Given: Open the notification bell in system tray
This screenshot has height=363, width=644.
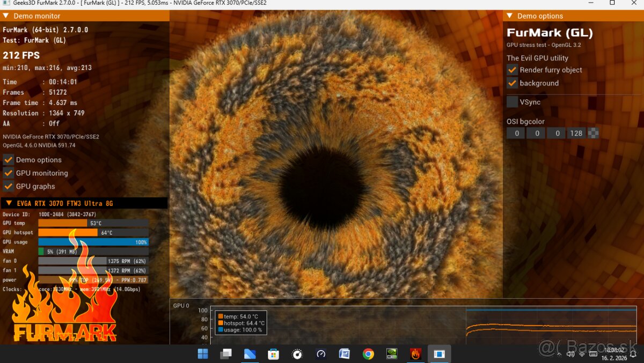Looking at the screenshot, I should point(633,354).
